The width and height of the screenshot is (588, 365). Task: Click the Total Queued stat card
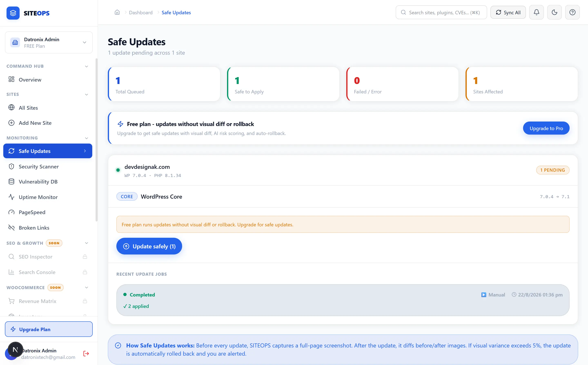164,84
